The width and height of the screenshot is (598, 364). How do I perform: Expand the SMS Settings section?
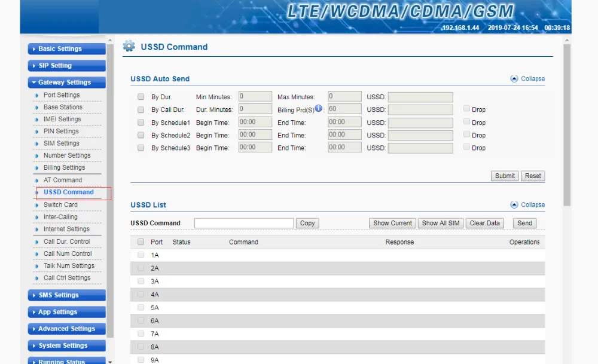point(66,295)
